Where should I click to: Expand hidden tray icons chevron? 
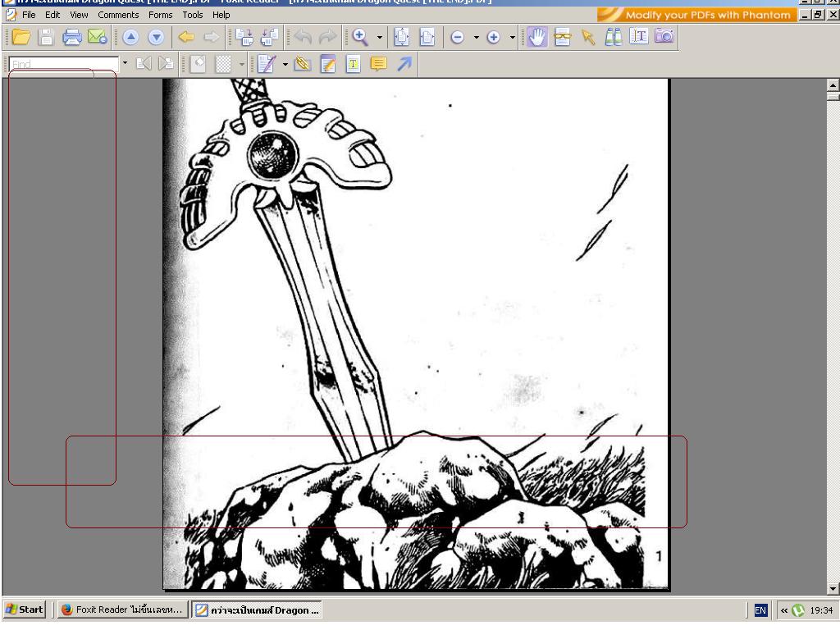click(x=783, y=610)
